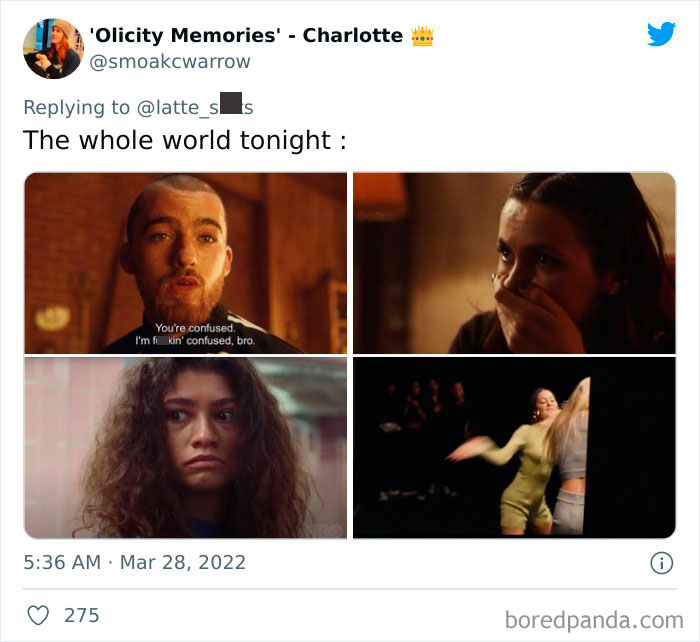Click the Twitter bird logo

[661, 33]
